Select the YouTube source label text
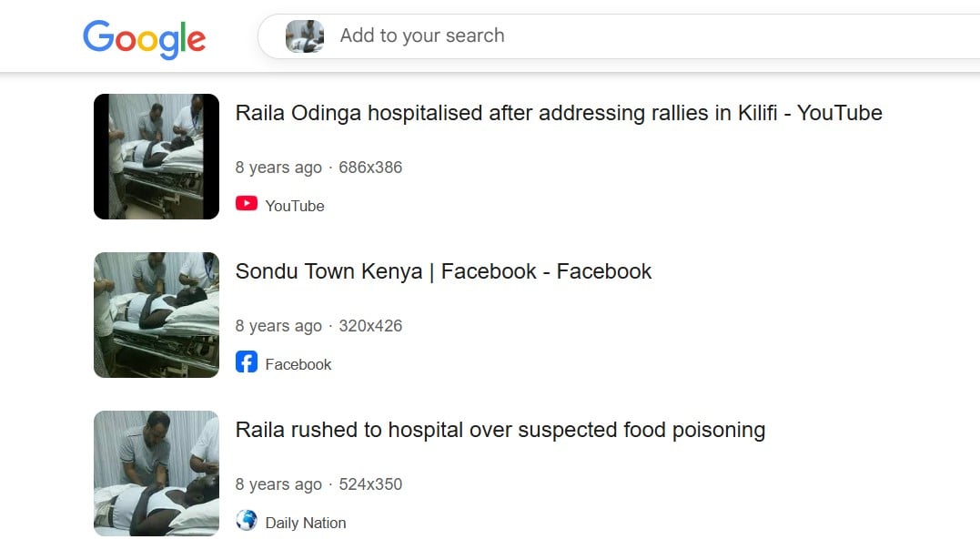Image resolution: width=980 pixels, height=560 pixels. pyautogui.click(x=295, y=206)
